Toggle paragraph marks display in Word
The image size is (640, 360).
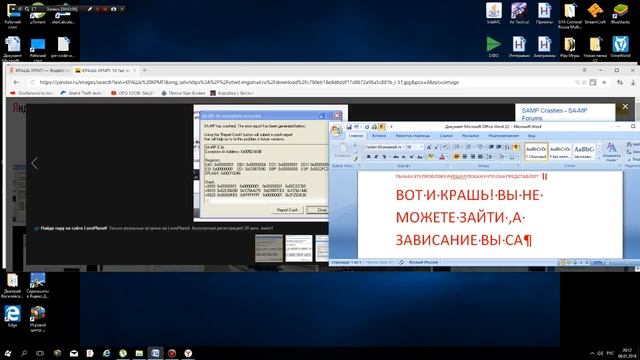point(516,147)
